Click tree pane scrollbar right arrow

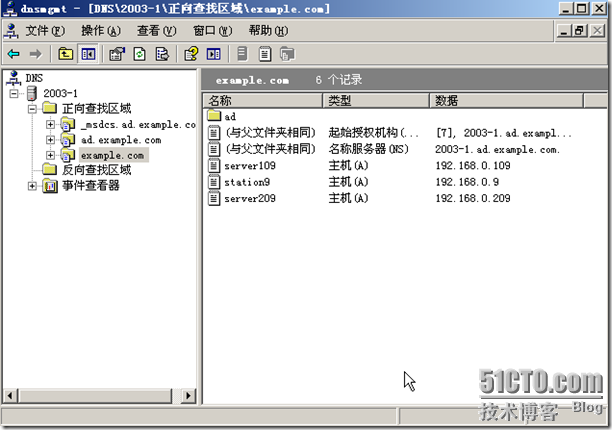pyautogui.click(x=189, y=396)
